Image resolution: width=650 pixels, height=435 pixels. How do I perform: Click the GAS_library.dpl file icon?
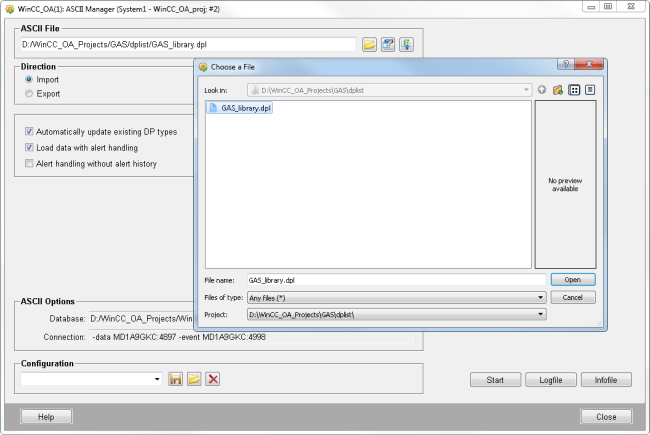(213, 108)
